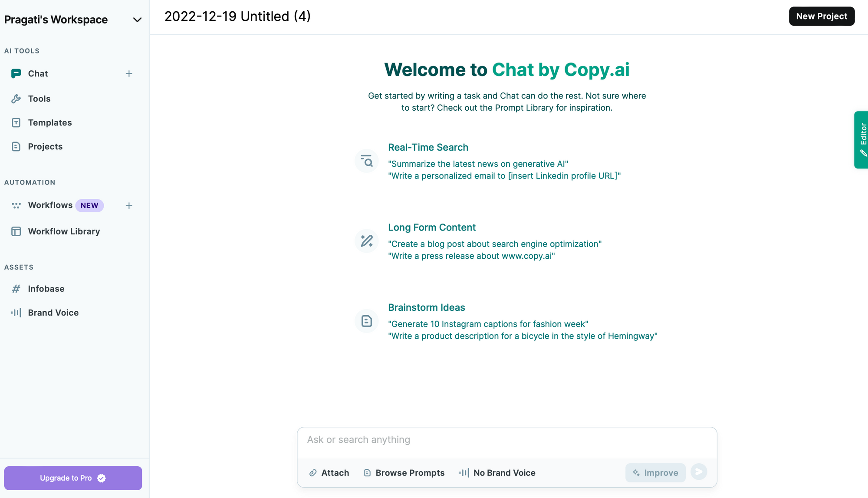Add a new workflow via plus button

click(x=129, y=205)
